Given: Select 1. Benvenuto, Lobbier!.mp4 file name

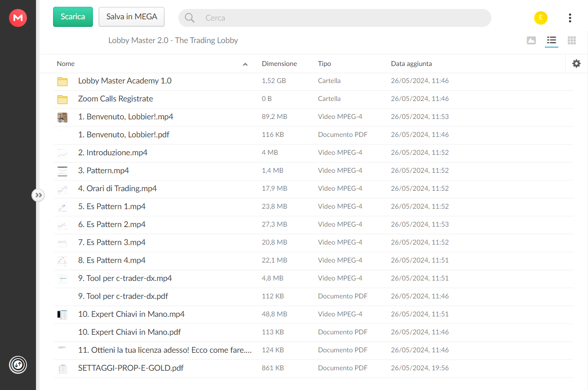Looking at the screenshot, I should point(126,117).
